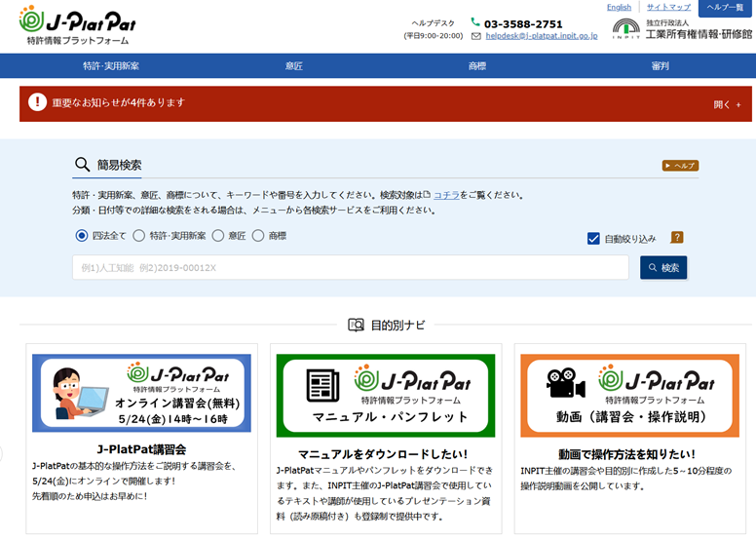Click the movie camera icon in the video banner
Image resolution: width=756 pixels, height=540 pixels.
pyautogui.click(x=566, y=383)
